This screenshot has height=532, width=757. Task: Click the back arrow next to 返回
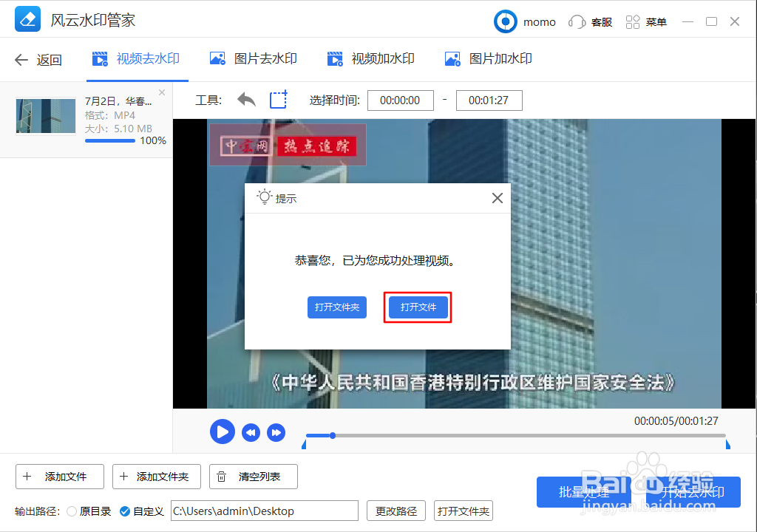tap(20, 60)
